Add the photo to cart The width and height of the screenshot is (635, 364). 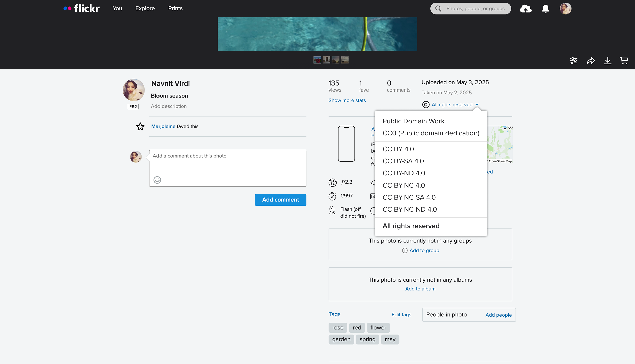[x=624, y=60]
